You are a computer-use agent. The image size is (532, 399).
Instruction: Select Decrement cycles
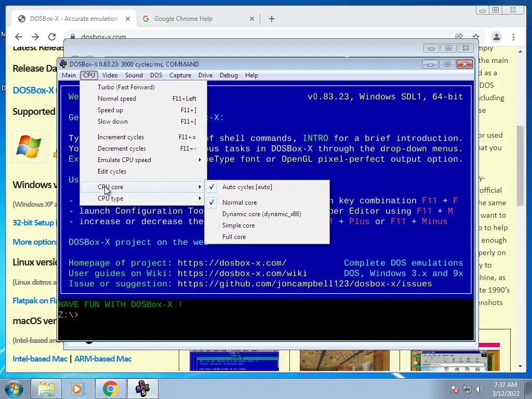pos(143,149)
